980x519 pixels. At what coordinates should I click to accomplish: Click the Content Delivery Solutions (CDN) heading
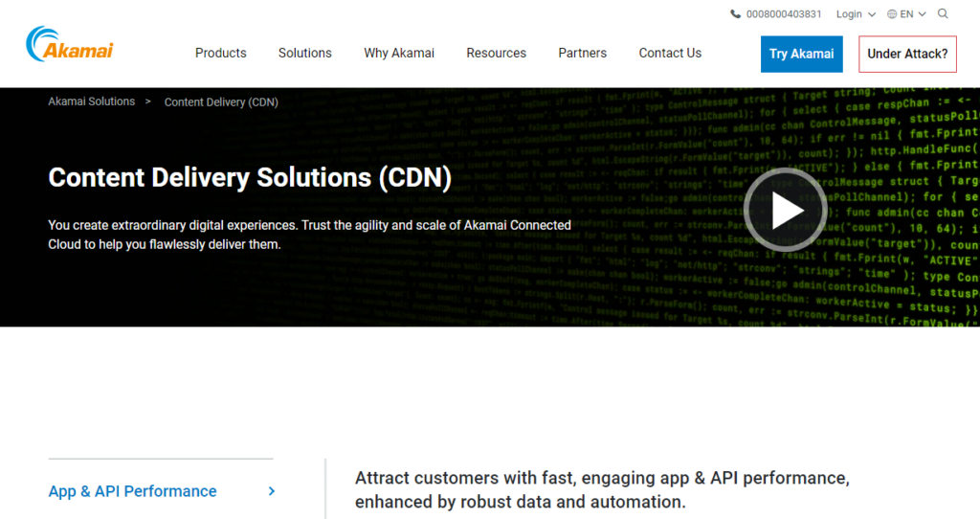(x=250, y=177)
